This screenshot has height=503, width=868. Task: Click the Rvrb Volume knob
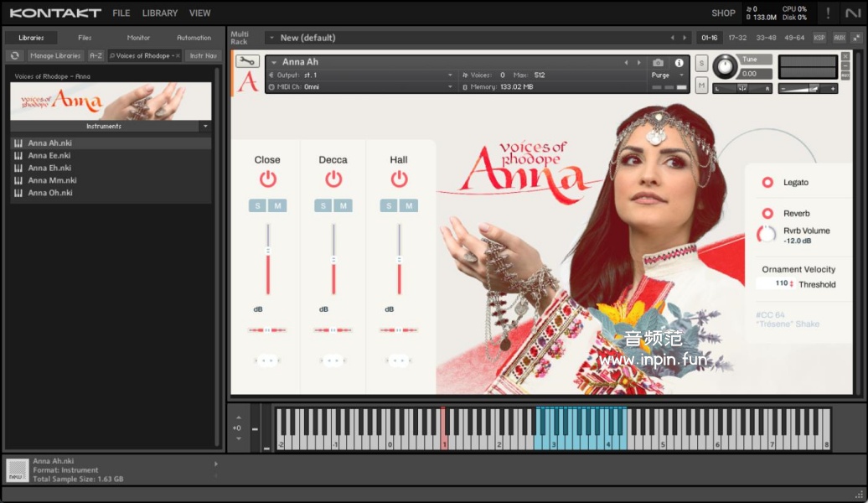coord(767,235)
